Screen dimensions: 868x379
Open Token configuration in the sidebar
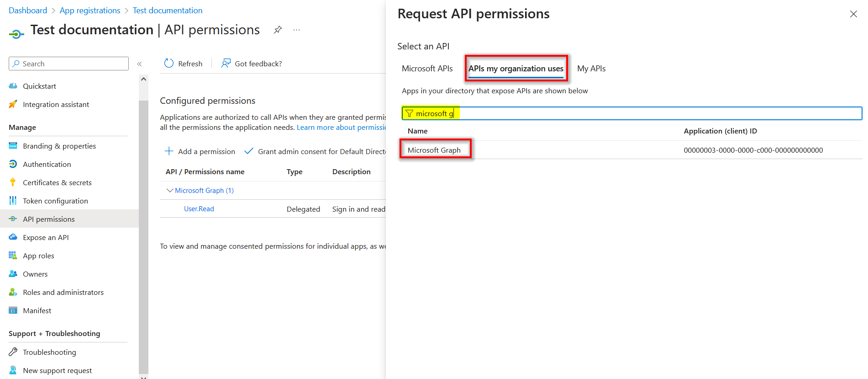click(55, 200)
